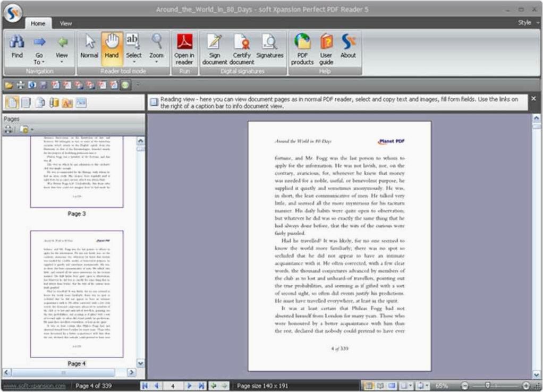This screenshot has height=392, width=543.
Task: Switch to the Home ribbon tab
Action: click(x=38, y=23)
